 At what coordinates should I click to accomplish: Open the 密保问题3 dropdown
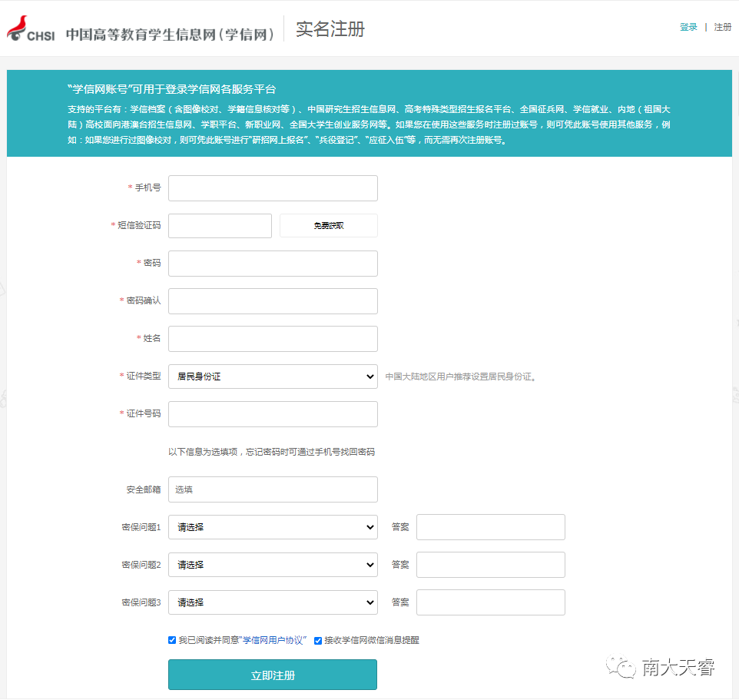pyautogui.click(x=273, y=602)
